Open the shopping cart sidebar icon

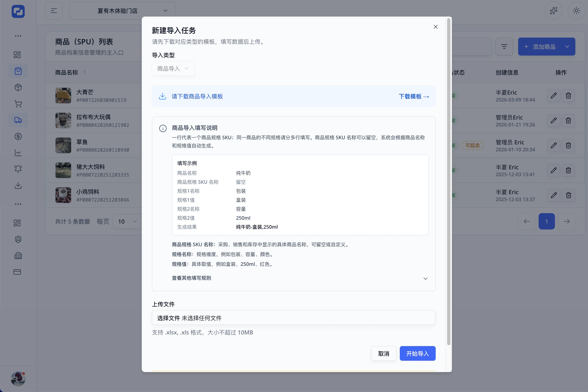[x=18, y=104]
